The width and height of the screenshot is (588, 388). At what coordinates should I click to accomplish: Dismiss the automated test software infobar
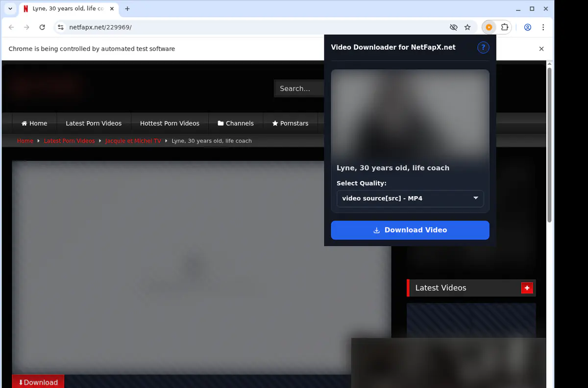tap(541, 49)
